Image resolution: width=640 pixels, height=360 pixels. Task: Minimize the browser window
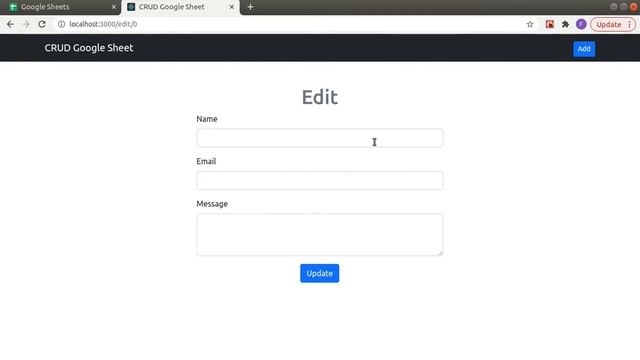click(613, 7)
